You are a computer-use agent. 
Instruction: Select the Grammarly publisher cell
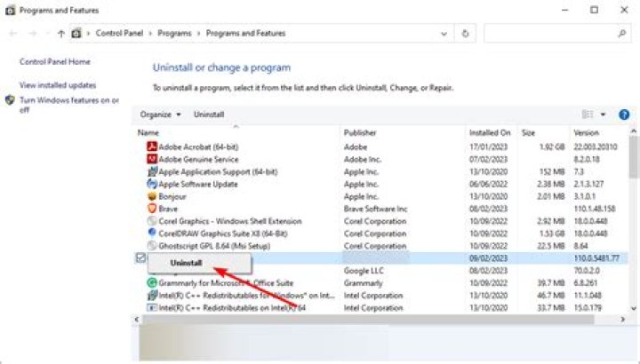[363, 283]
